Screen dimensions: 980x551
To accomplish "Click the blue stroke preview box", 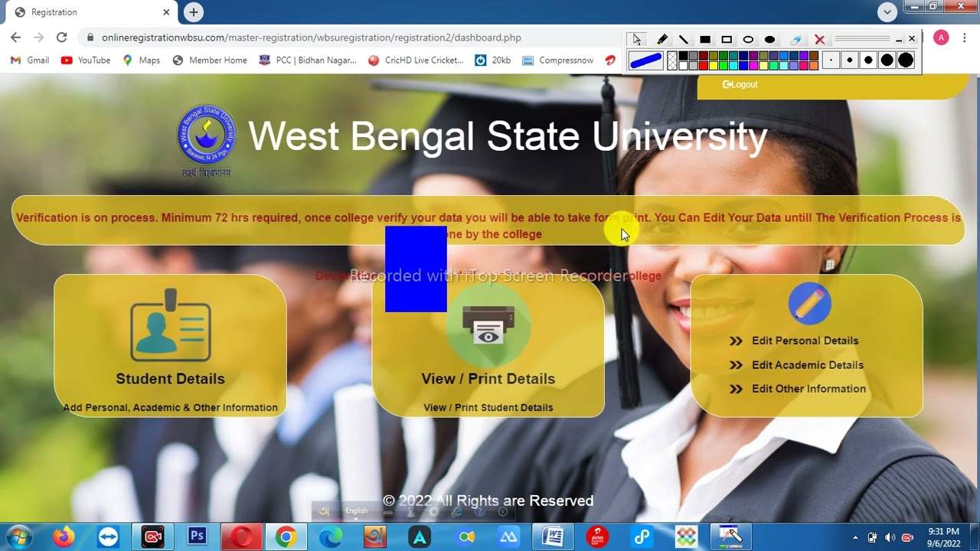I will [645, 60].
